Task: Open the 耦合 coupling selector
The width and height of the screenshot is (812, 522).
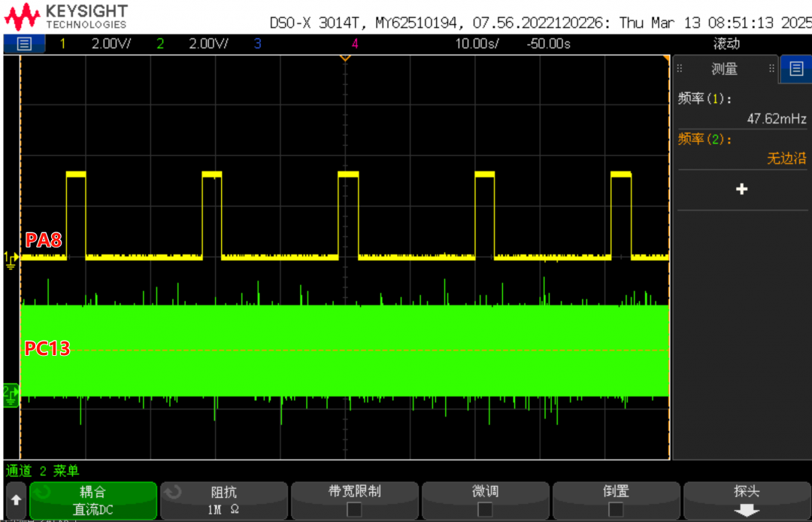Action: click(x=93, y=501)
